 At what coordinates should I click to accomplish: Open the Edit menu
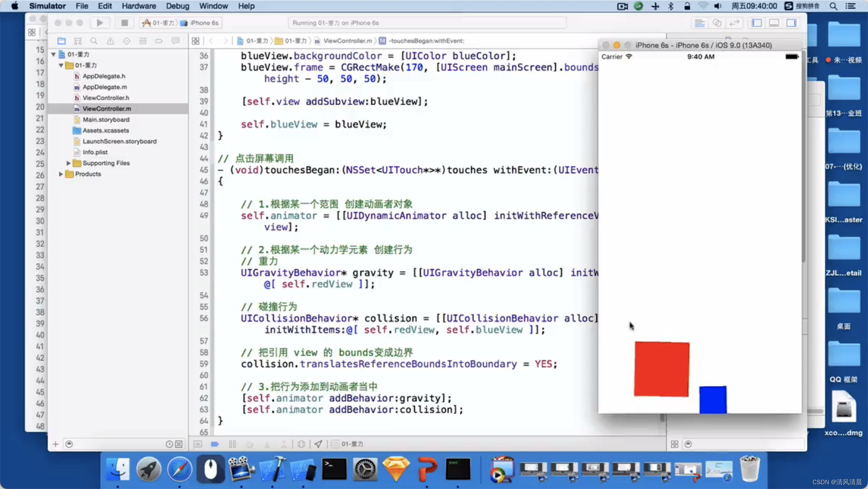[105, 6]
